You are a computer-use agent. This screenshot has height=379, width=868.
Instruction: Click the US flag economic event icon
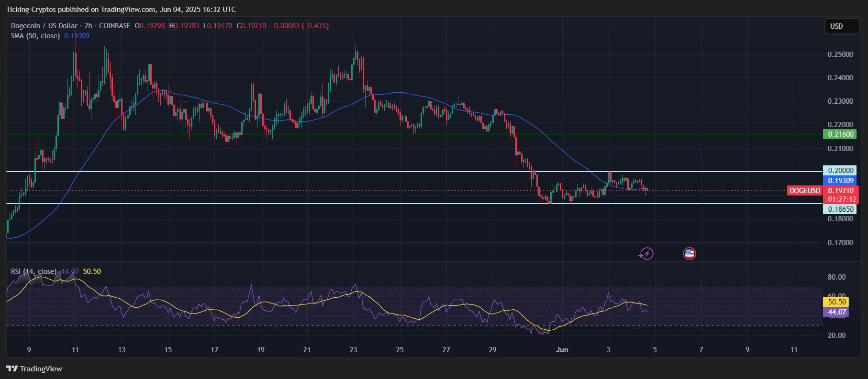coord(689,254)
